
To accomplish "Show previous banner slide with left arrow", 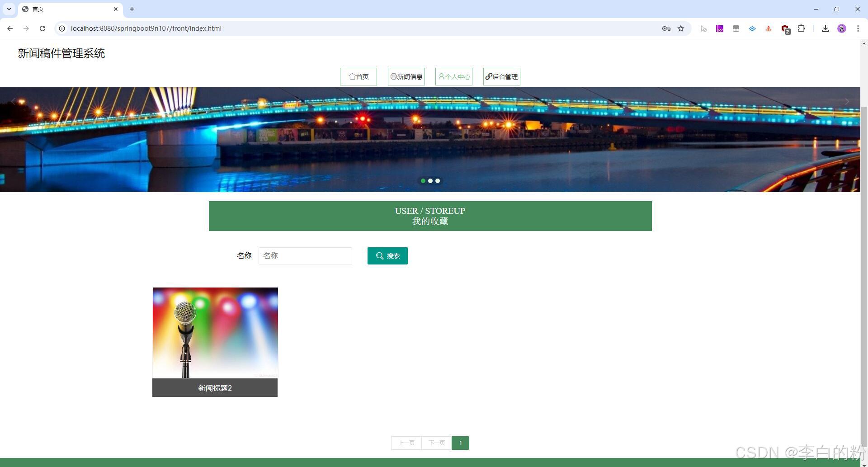I will tap(13, 101).
